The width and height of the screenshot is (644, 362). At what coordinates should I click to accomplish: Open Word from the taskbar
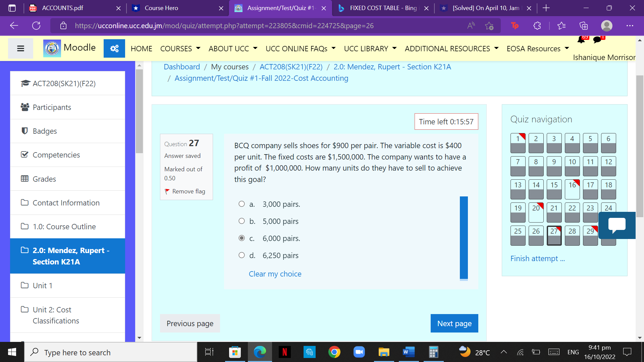(x=409, y=352)
